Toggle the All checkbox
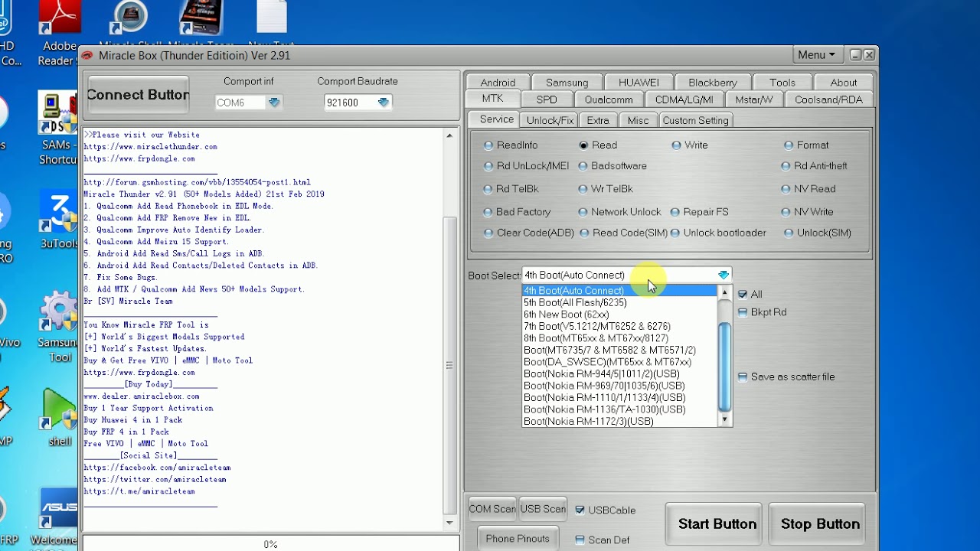The width and height of the screenshot is (980, 551). click(x=742, y=295)
